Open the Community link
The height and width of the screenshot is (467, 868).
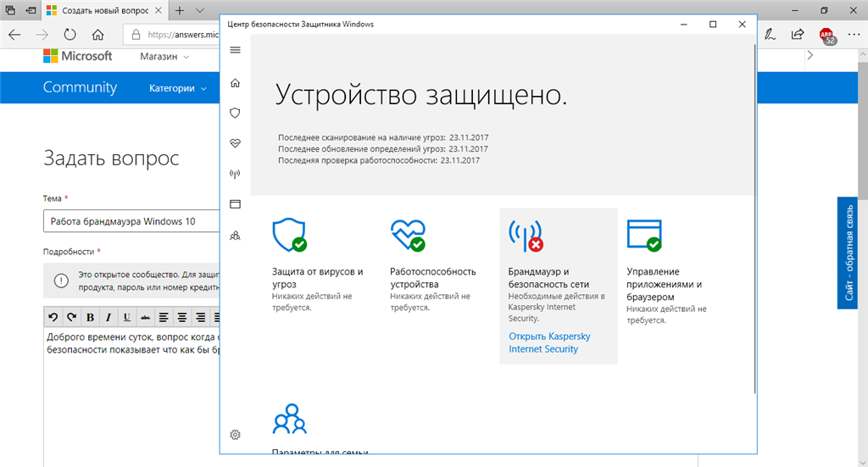point(80,87)
